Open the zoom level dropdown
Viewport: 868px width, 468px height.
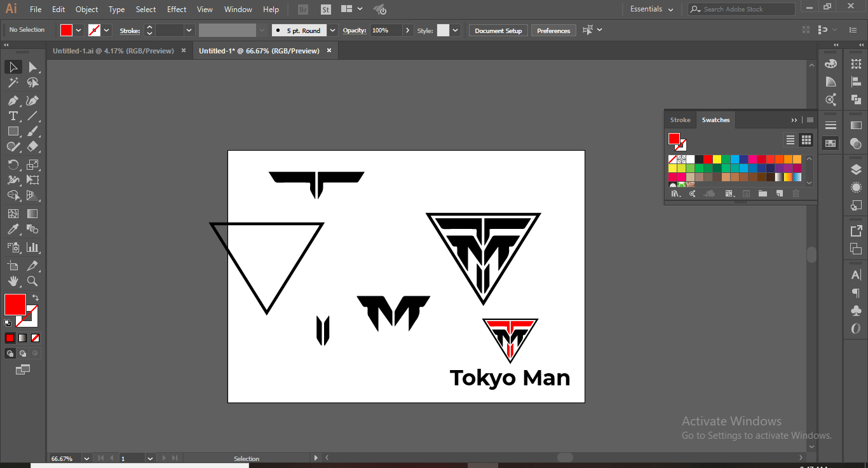[86, 458]
